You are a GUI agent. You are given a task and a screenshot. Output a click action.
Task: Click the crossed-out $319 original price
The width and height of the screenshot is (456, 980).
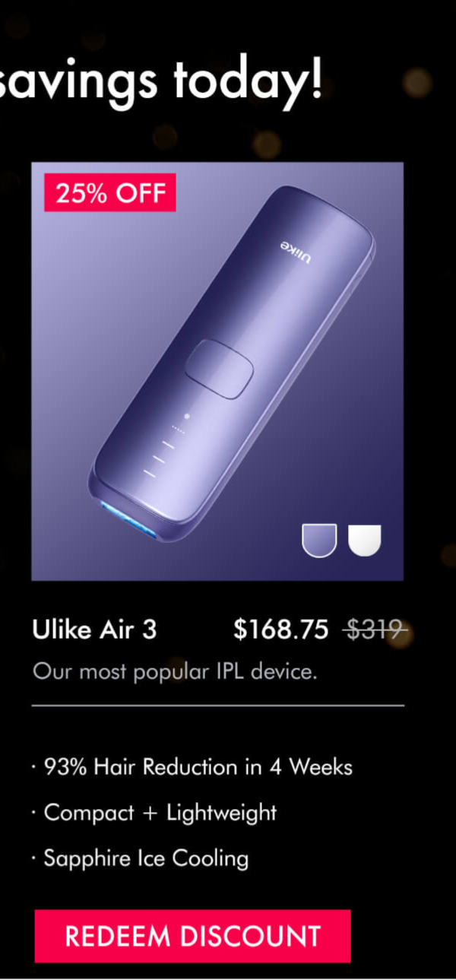pos(375,630)
